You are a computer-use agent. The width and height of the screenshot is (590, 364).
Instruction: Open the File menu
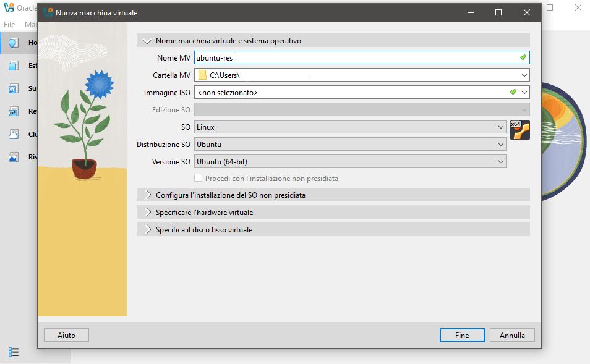9,24
